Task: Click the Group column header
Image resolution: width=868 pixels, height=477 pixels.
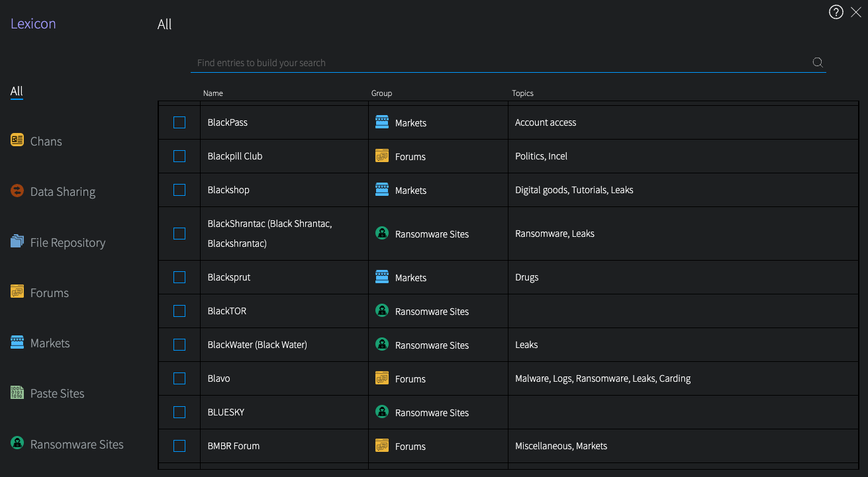Action: click(x=382, y=93)
